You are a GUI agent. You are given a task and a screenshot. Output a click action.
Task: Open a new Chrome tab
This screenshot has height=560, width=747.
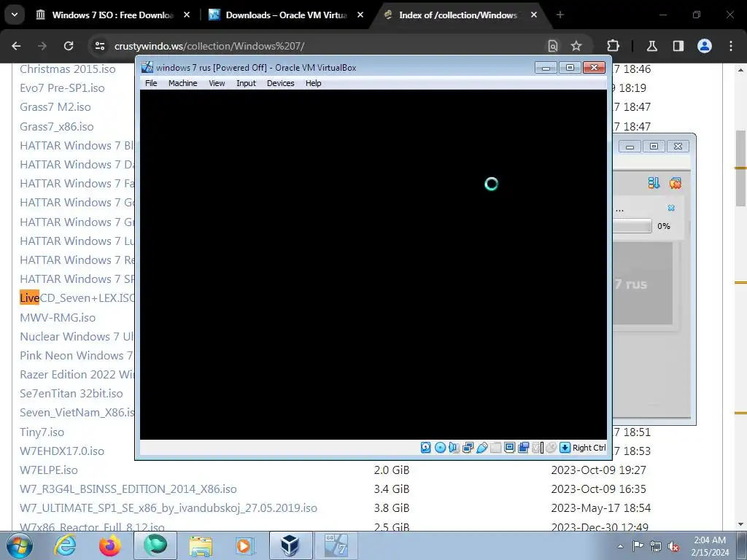[560, 15]
